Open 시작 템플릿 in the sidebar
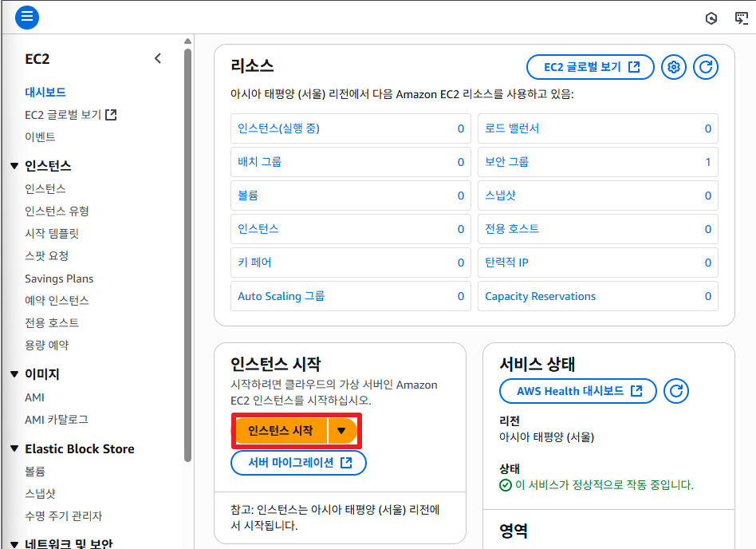The height and width of the screenshot is (549, 756). click(52, 234)
